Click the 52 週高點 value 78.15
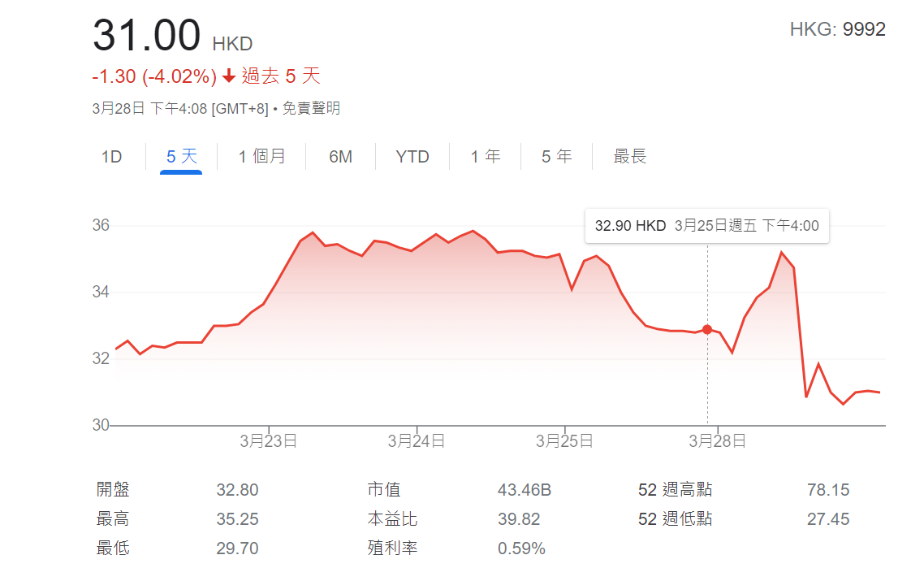 click(828, 490)
